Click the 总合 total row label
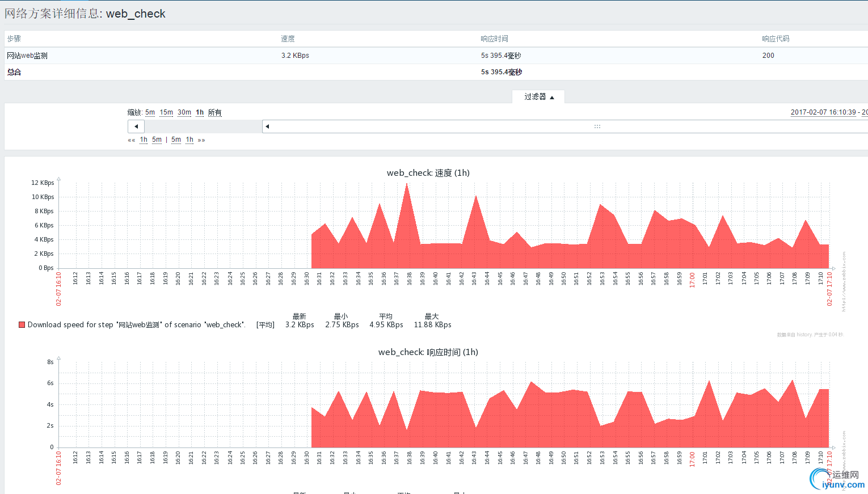Screen dimensions: 868x494 [x=14, y=72]
